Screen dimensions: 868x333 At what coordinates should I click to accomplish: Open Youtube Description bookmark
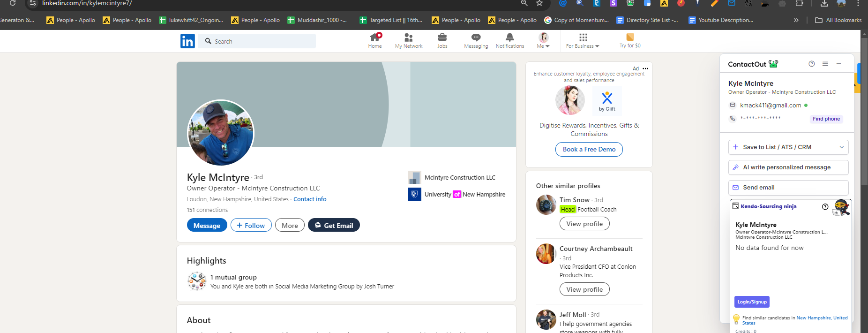click(721, 20)
